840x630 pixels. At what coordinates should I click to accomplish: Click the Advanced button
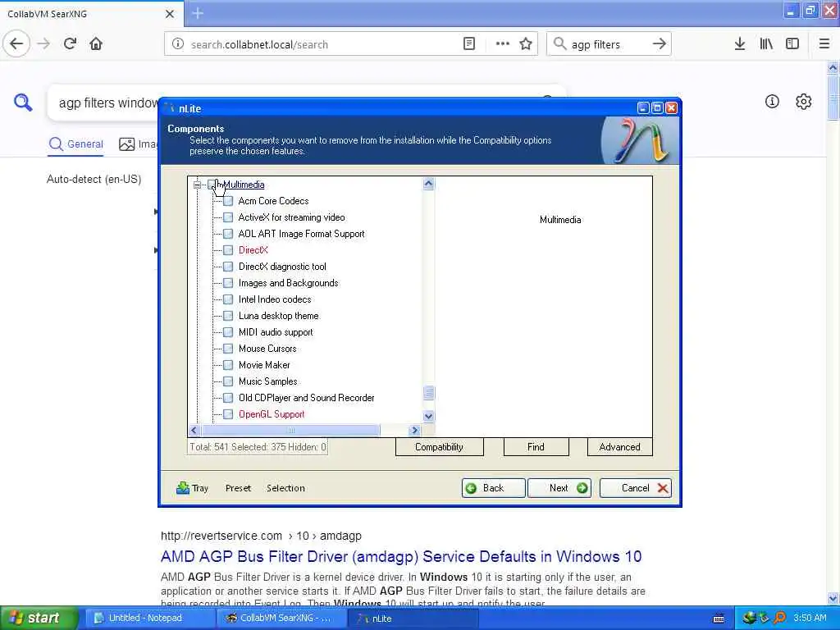point(620,447)
